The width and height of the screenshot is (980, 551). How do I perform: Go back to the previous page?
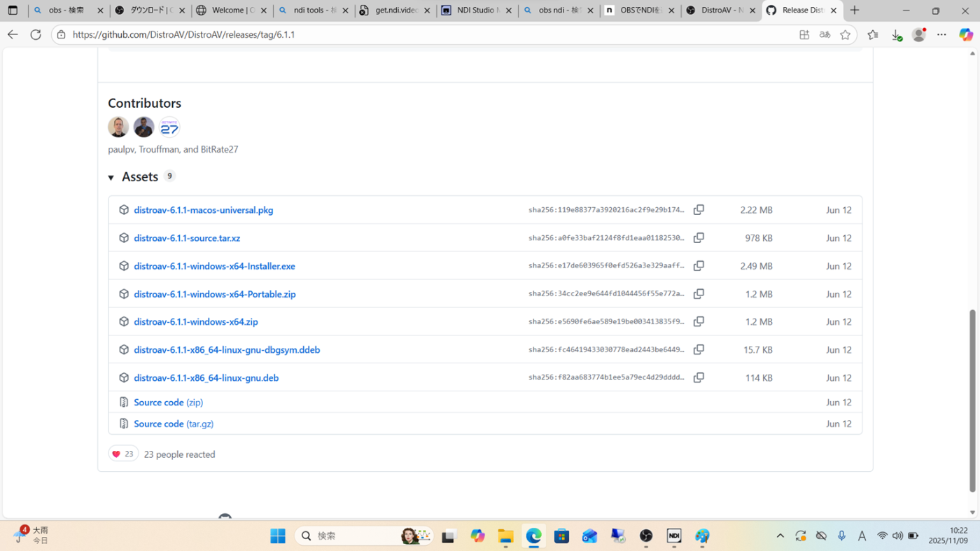click(13, 34)
